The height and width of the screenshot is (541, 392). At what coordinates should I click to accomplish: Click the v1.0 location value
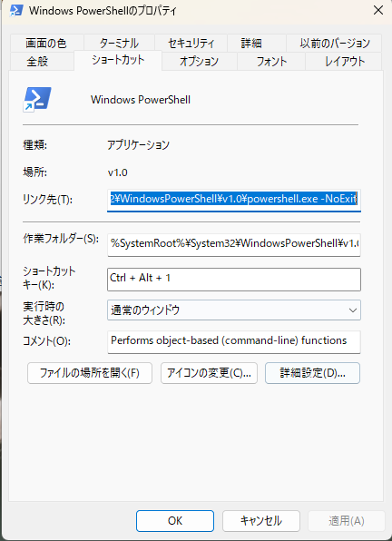(x=118, y=172)
